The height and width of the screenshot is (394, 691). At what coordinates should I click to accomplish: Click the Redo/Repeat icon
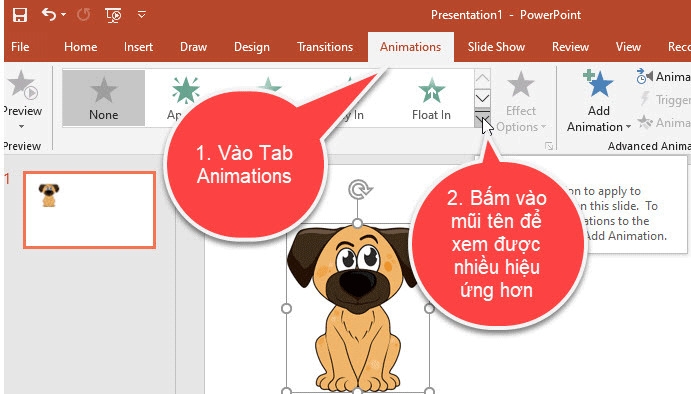(83, 15)
